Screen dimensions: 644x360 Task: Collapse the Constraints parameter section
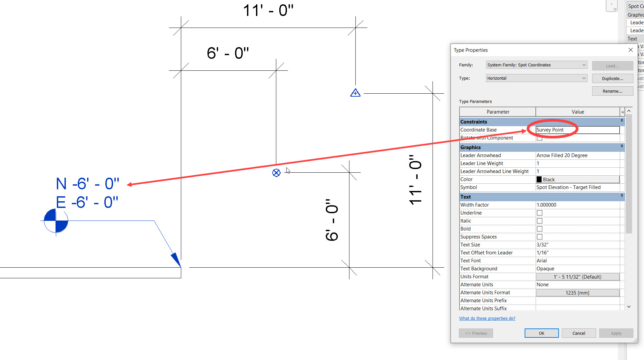point(622,121)
